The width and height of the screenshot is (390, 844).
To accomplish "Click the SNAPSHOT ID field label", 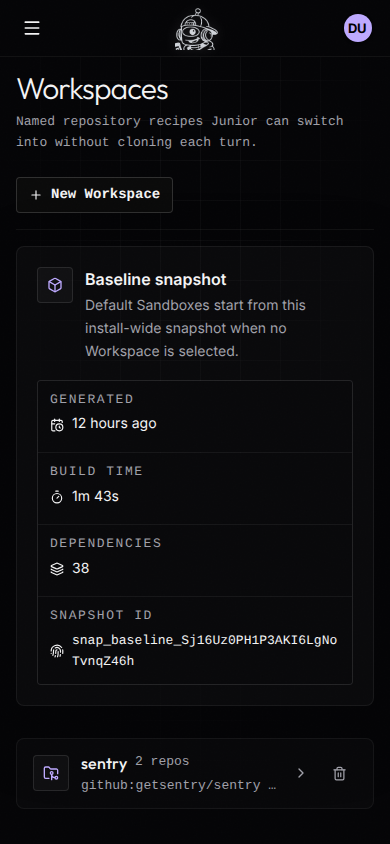I will point(101,615).
